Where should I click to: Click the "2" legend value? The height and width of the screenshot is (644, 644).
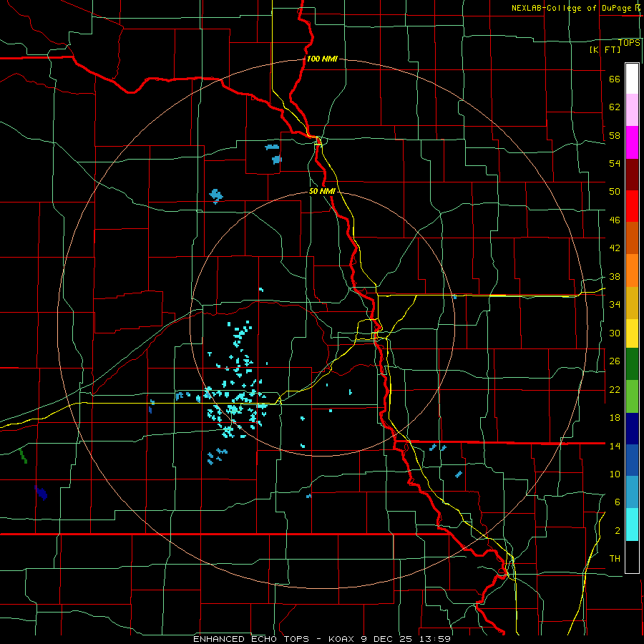pyautogui.click(x=618, y=530)
